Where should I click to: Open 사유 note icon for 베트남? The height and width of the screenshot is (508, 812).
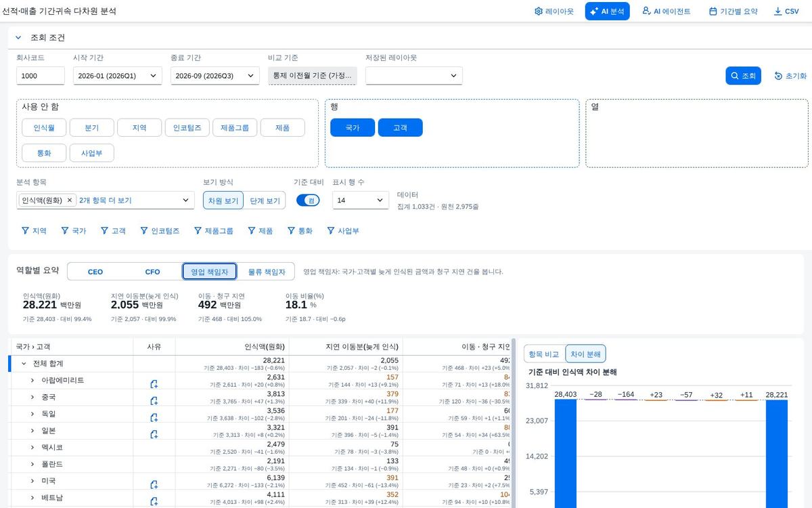pos(154,501)
